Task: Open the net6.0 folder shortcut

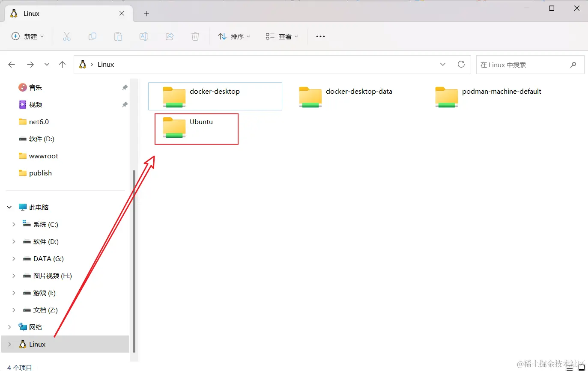Action: tap(34, 122)
